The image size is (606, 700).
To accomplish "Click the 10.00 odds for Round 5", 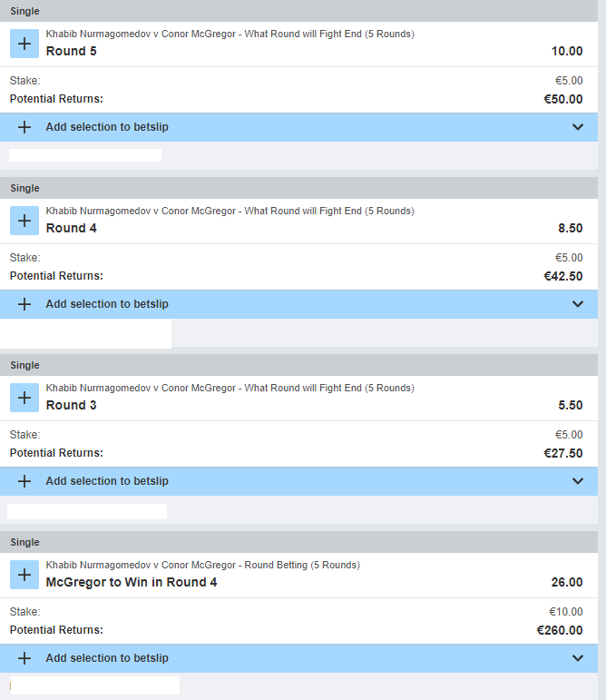I will pos(567,52).
